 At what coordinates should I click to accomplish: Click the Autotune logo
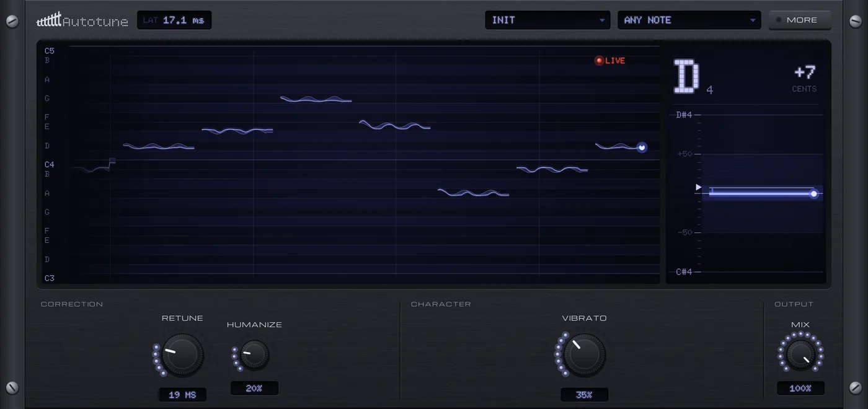click(82, 20)
